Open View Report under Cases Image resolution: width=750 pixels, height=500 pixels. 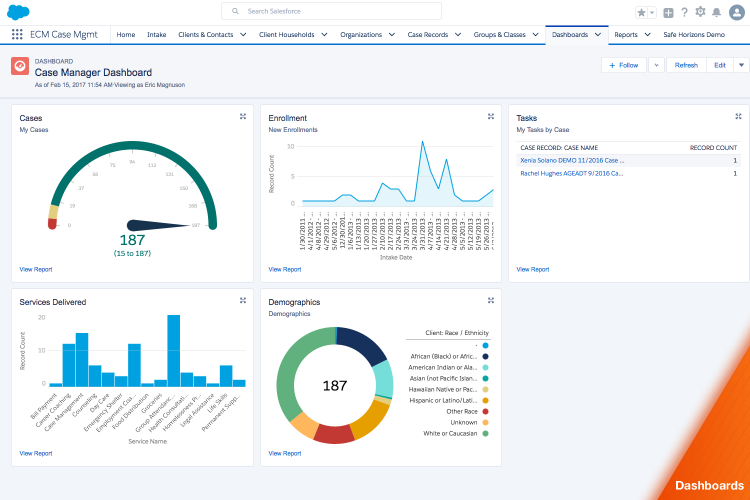36,269
